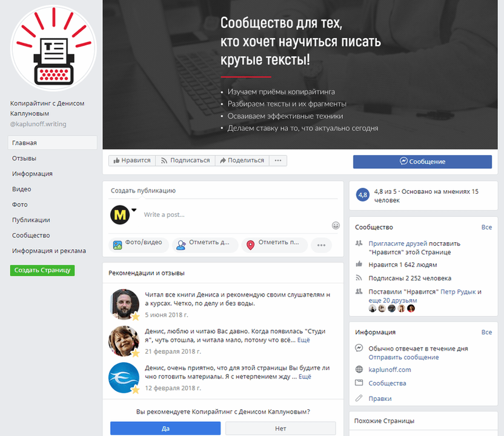Click the Отметить друзей tag icon button
504x436 pixels.
click(x=204, y=244)
